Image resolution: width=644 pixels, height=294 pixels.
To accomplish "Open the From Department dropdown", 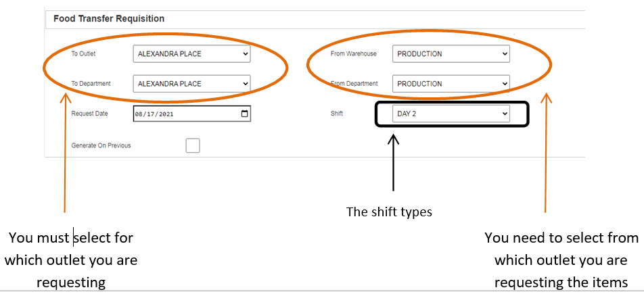I will click(x=451, y=84).
